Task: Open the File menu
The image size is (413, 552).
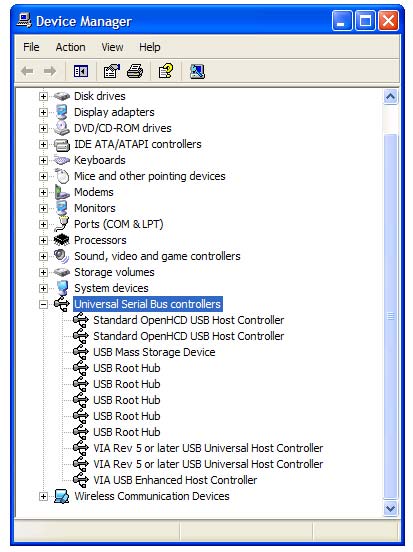Action: point(31,47)
